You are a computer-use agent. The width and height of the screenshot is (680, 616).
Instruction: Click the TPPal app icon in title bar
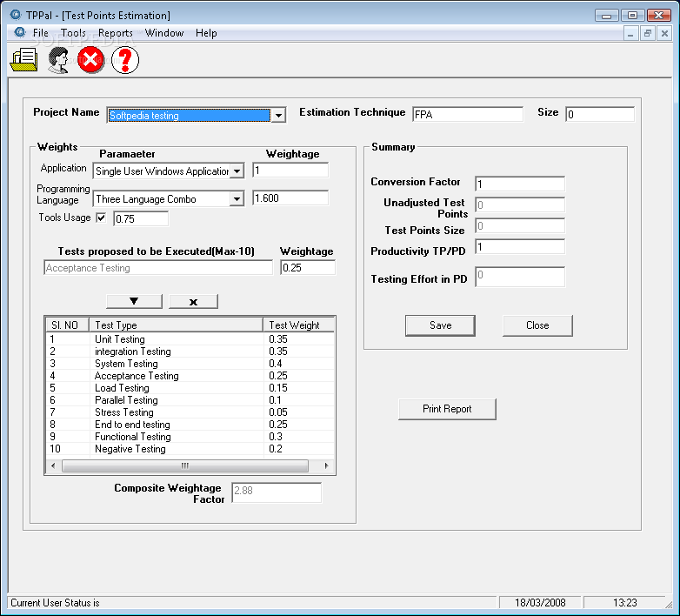coord(16,15)
